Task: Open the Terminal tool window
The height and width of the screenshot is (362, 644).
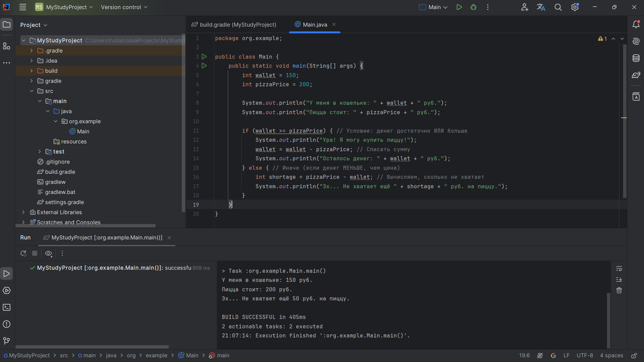Action: pos(6,307)
